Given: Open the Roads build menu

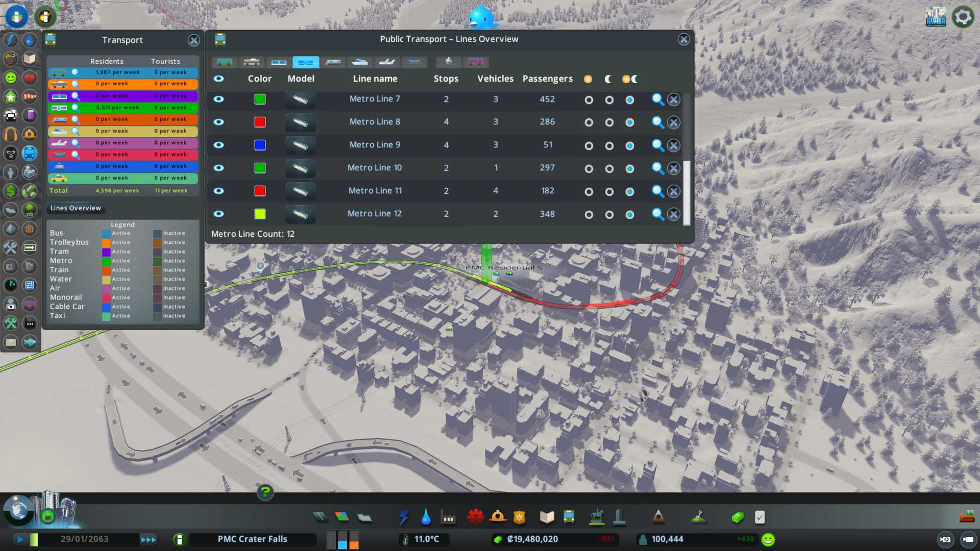Looking at the screenshot, I should (320, 517).
